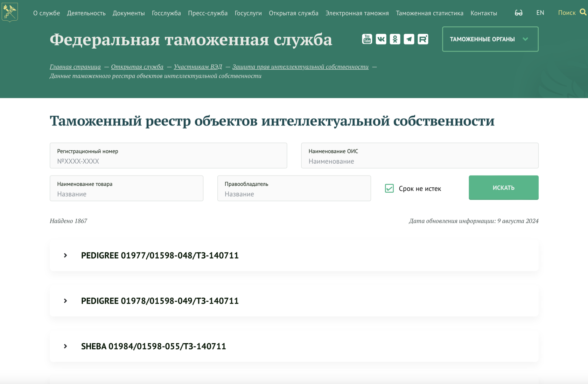Screen dimensions: 588x384
Task: Open the YouTube channel icon
Action: pos(366,39)
